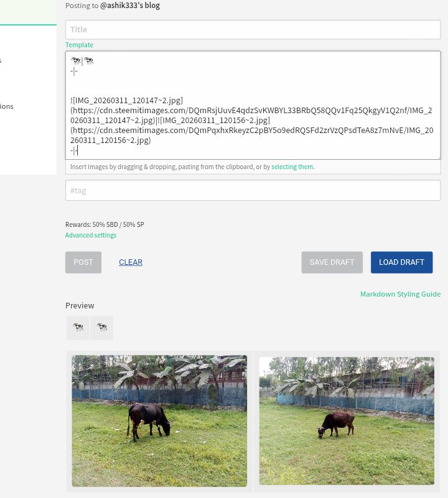Viewport: 448px width, 498px height.
Task: Click the 'Insert images by dragging' hint bar
Action: pos(253,167)
